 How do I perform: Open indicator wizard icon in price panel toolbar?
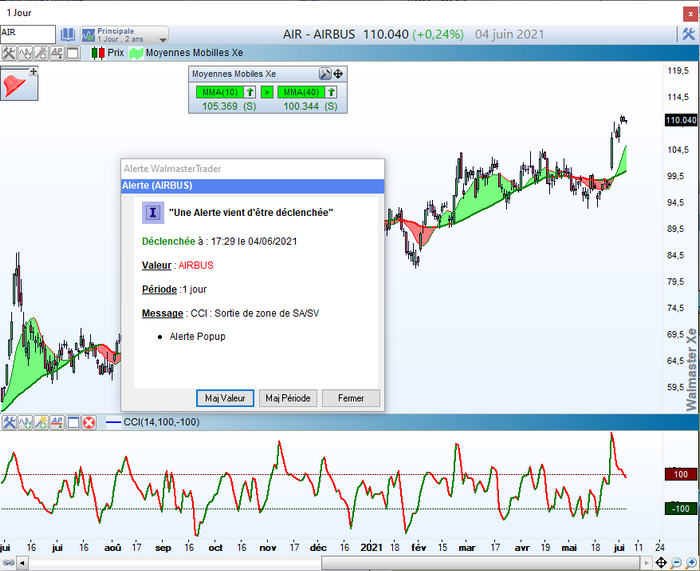tap(41, 53)
